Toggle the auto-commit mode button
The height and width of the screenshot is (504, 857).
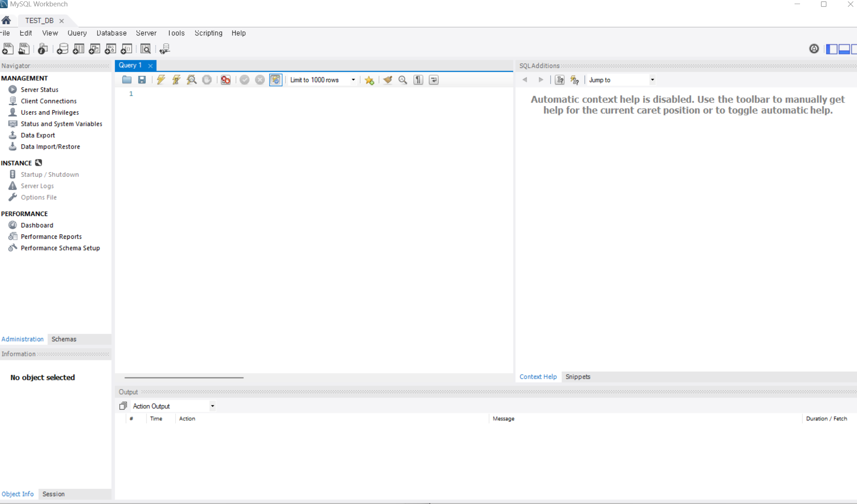pos(276,80)
